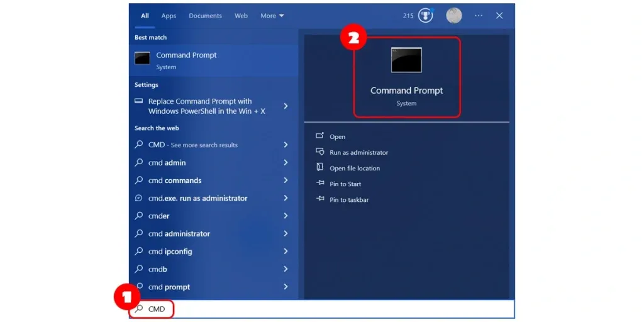This screenshot has width=644, height=322.
Task: Click the Run as administrator shield icon
Action: point(319,152)
